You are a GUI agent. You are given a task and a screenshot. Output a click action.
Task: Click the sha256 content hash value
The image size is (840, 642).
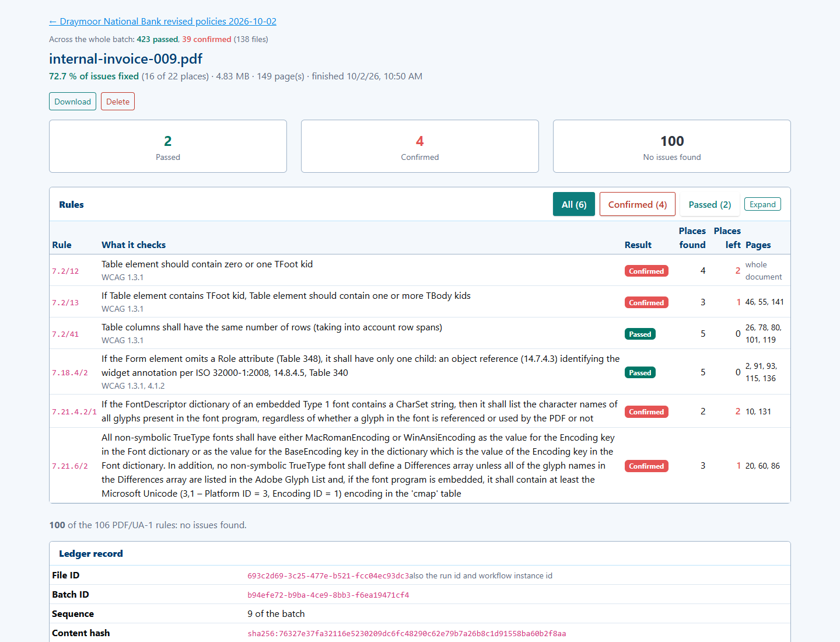pos(407,634)
